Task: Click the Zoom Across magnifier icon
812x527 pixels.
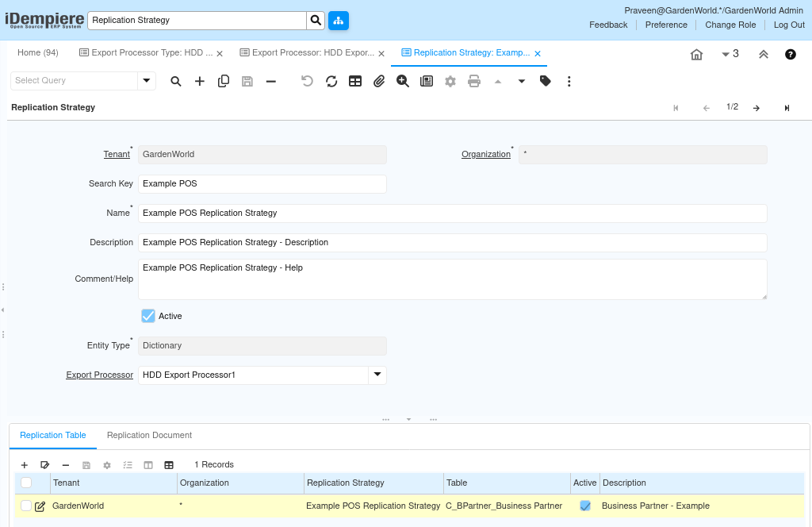Action: (x=403, y=82)
